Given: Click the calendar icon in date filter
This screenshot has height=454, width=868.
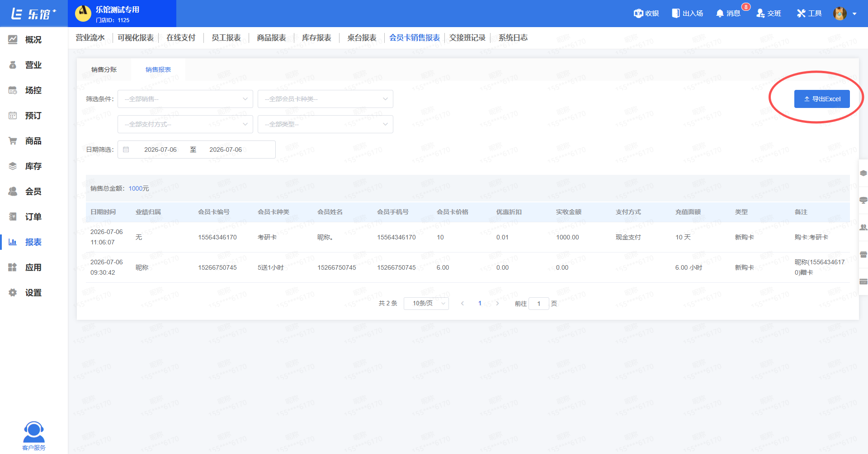Looking at the screenshot, I should (x=126, y=150).
